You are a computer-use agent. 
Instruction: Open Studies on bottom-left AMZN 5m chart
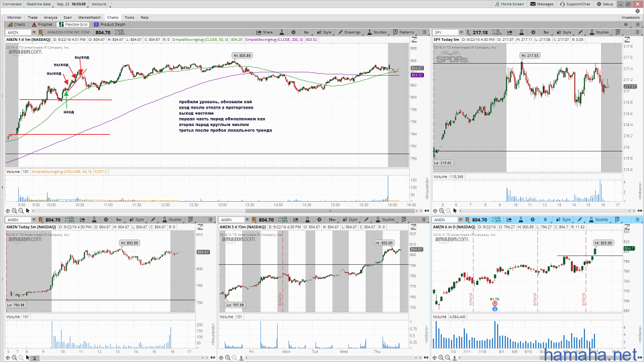click(172, 220)
